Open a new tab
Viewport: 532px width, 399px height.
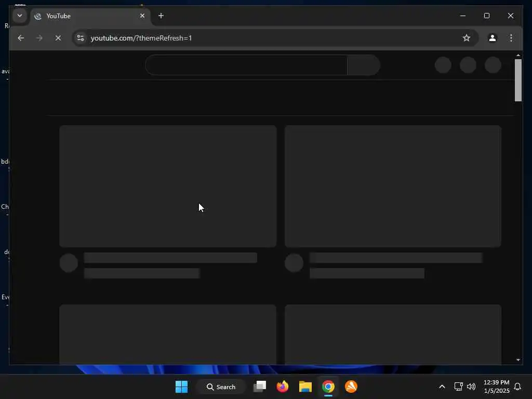point(161,16)
